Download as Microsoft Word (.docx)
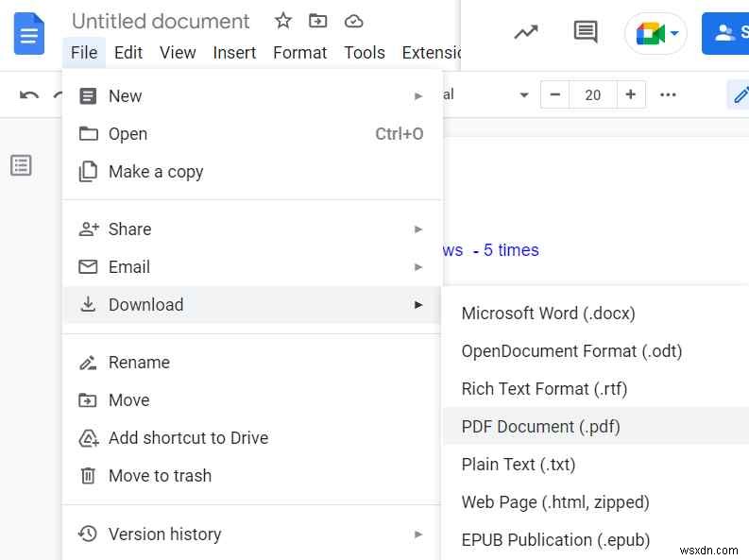 point(596,314)
